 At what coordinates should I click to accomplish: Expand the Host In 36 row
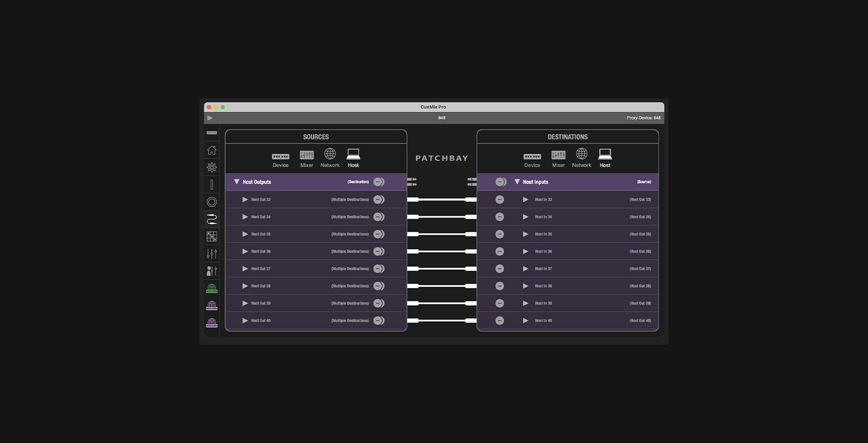point(526,252)
